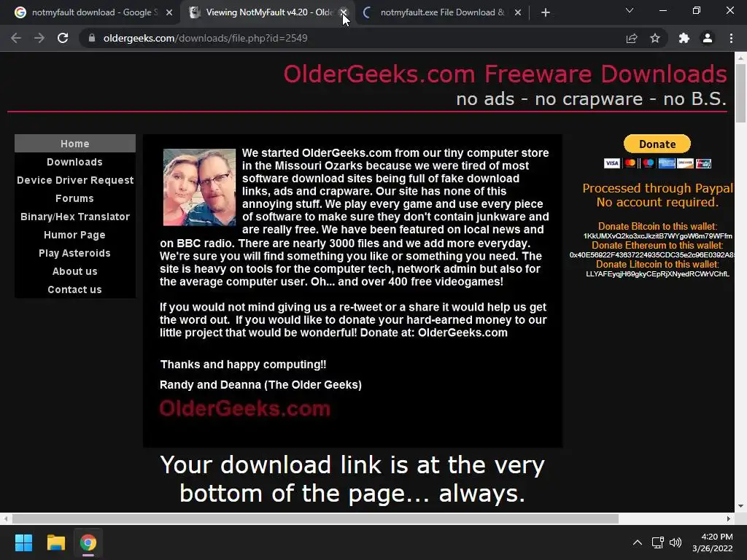Click 'Processed through Paypal' text
The width and height of the screenshot is (747, 560).
coord(657,188)
